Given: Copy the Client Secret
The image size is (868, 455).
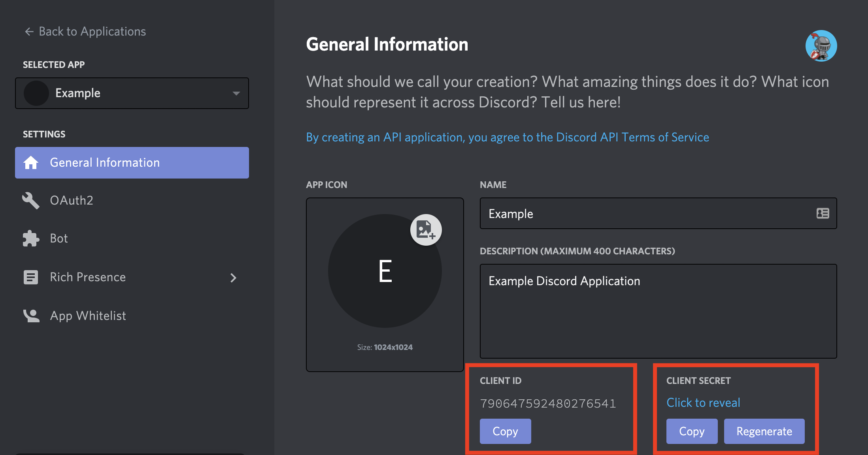Looking at the screenshot, I should pos(692,431).
